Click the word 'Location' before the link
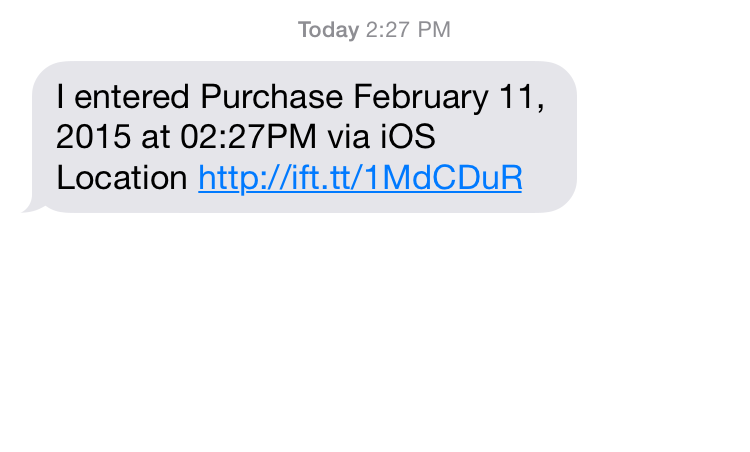Image resolution: width=750 pixels, height=452 pixels. 122,179
